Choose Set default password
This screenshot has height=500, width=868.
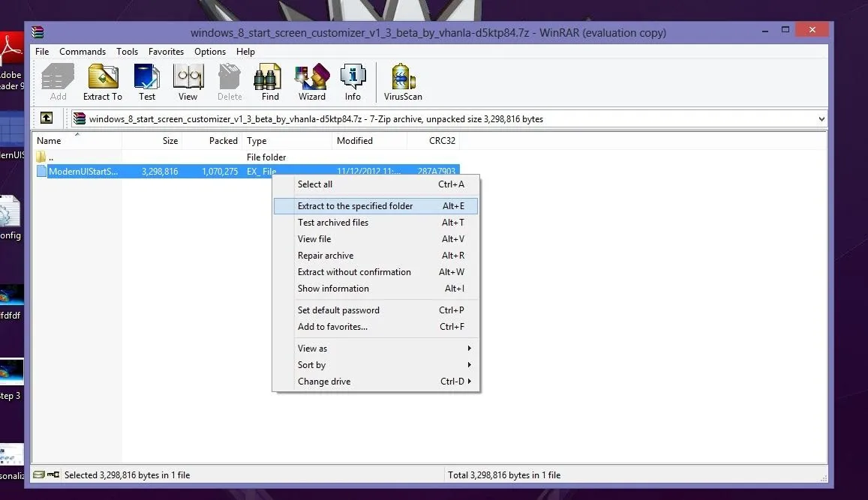tap(377, 310)
